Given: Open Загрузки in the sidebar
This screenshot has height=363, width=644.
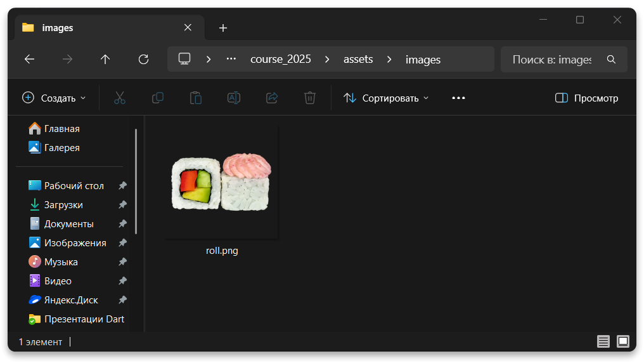Looking at the screenshot, I should (x=63, y=205).
